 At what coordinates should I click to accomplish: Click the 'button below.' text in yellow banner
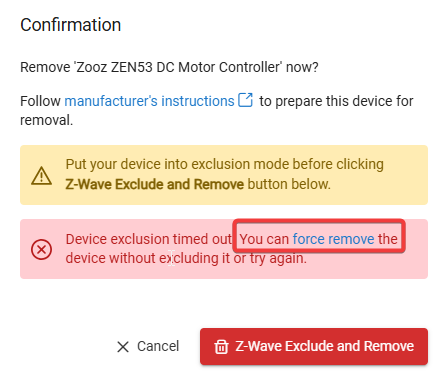pyautogui.click(x=289, y=184)
